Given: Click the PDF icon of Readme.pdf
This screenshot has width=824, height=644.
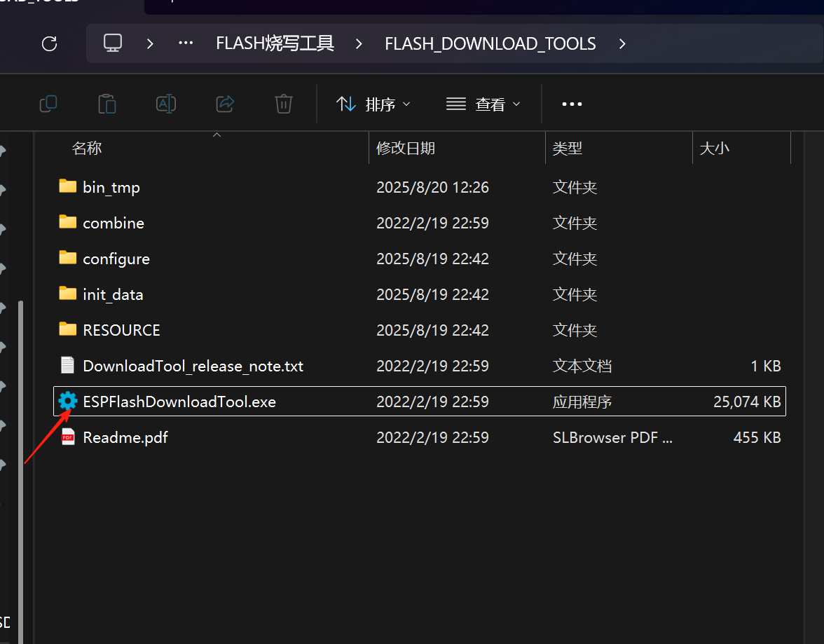Looking at the screenshot, I should pyautogui.click(x=67, y=437).
